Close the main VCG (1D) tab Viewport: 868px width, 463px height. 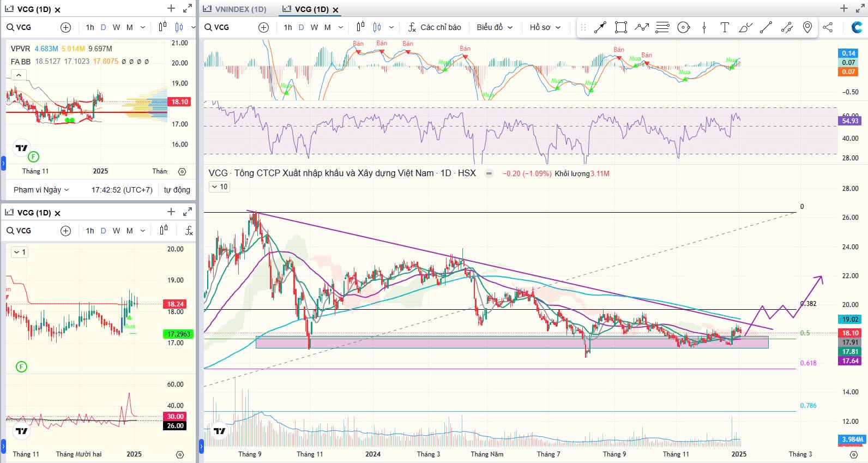(335, 10)
